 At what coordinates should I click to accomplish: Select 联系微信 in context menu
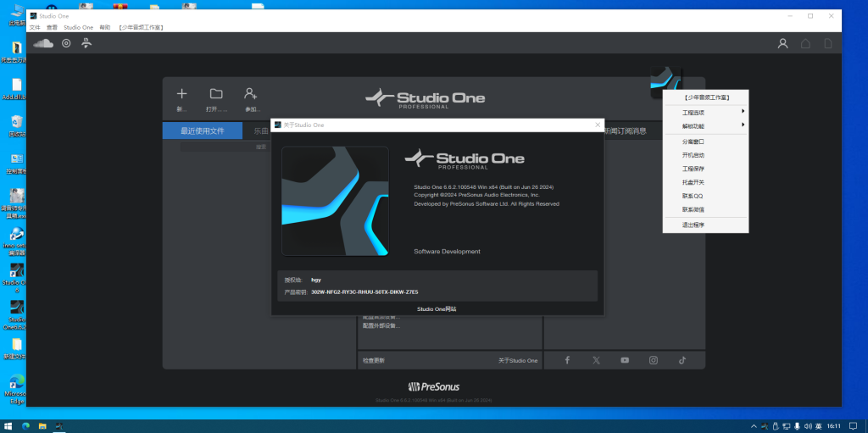706,209
